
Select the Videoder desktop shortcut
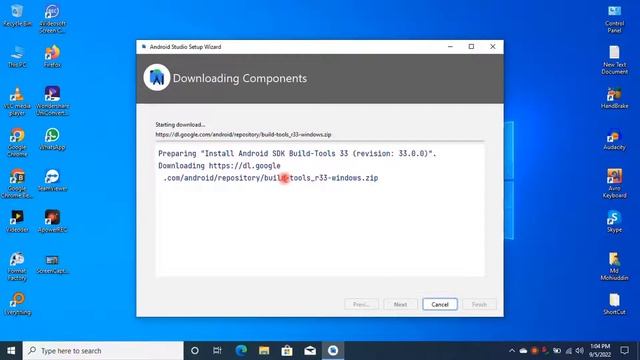point(17,222)
